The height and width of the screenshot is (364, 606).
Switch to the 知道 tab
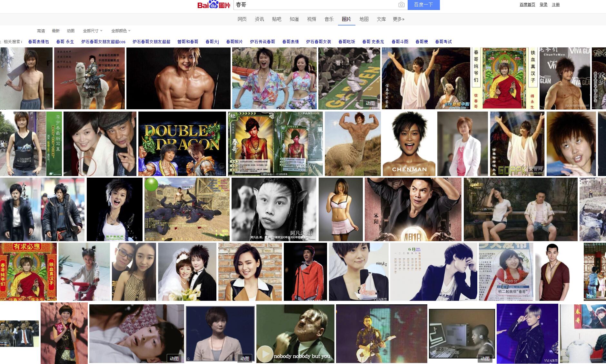294,19
